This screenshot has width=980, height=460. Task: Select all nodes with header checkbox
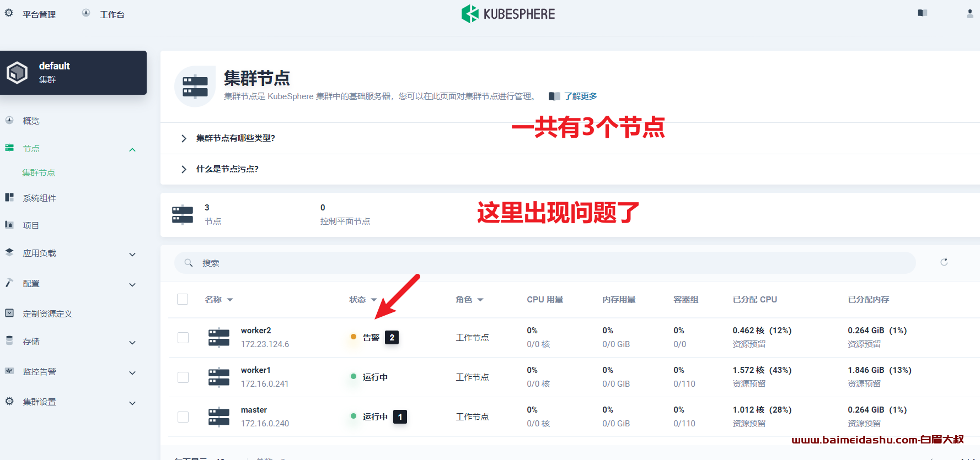tap(183, 299)
